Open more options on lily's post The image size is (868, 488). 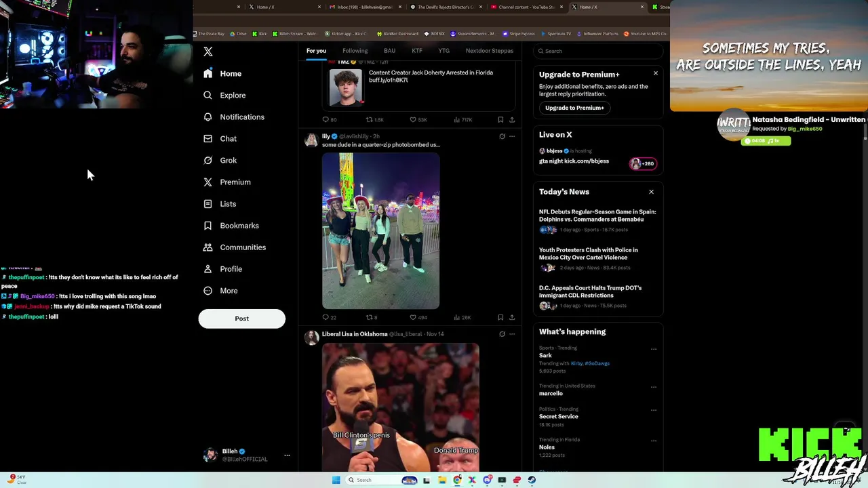tap(512, 136)
